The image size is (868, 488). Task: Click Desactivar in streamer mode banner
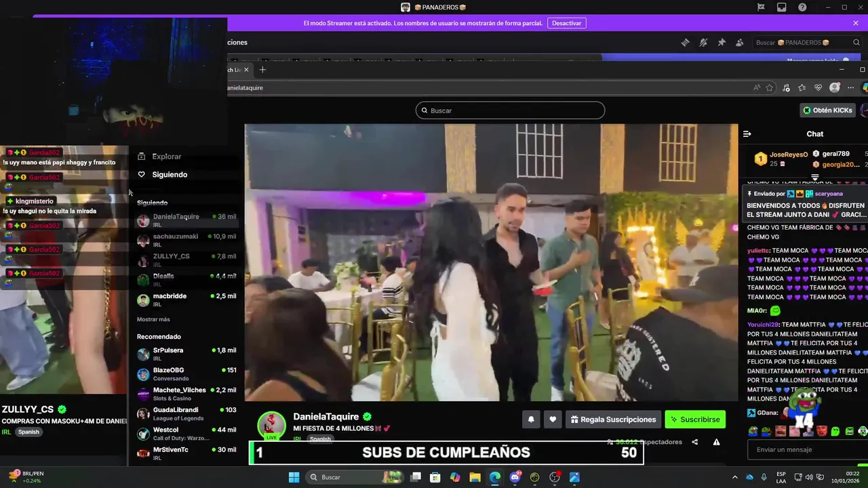pos(566,23)
